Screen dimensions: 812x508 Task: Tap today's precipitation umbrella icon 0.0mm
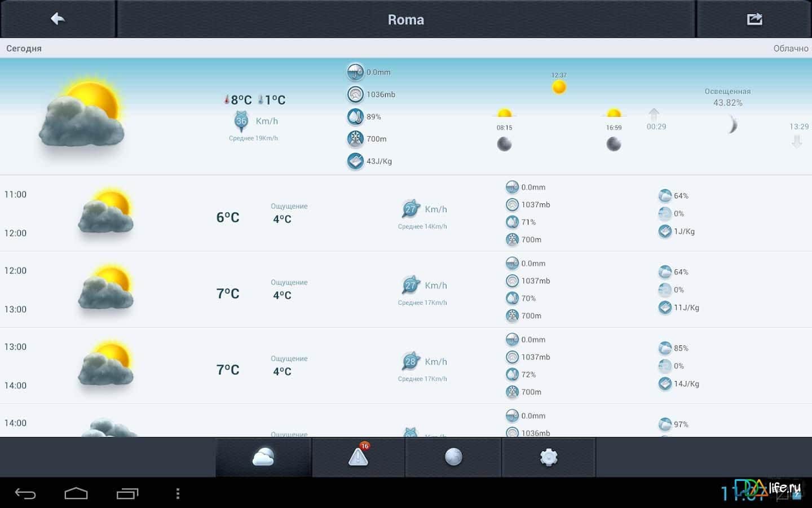coord(355,72)
